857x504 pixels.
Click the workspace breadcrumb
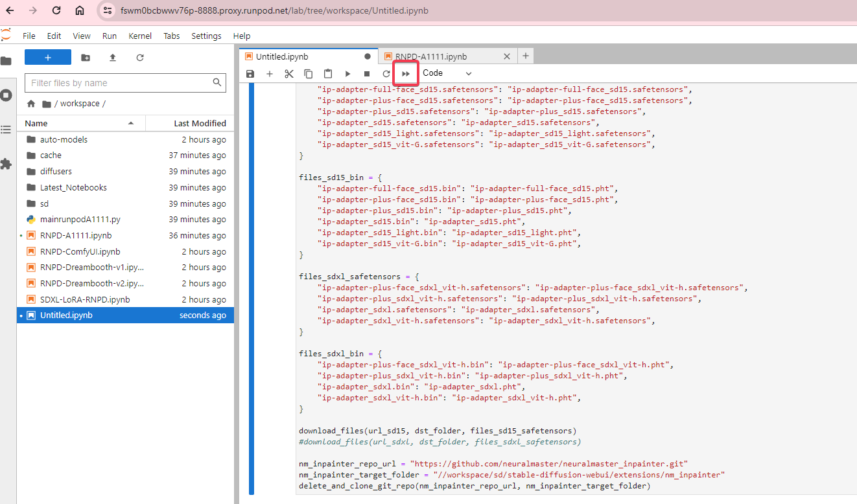coord(80,104)
